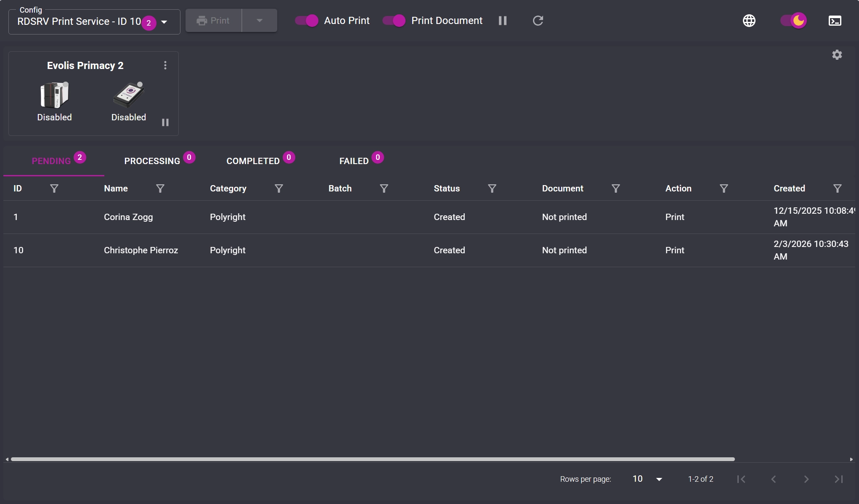Screen dimensions: 859x504
Task: Go to last page of results
Action: click(839, 479)
